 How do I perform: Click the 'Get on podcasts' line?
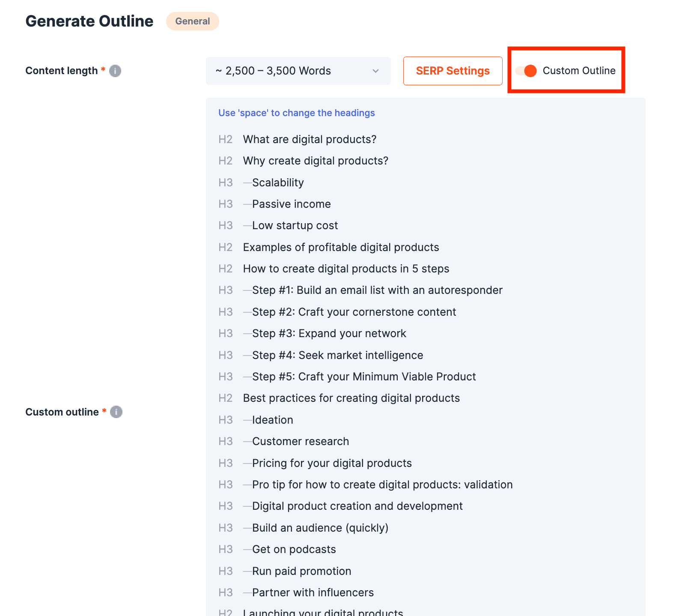(294, 549)
